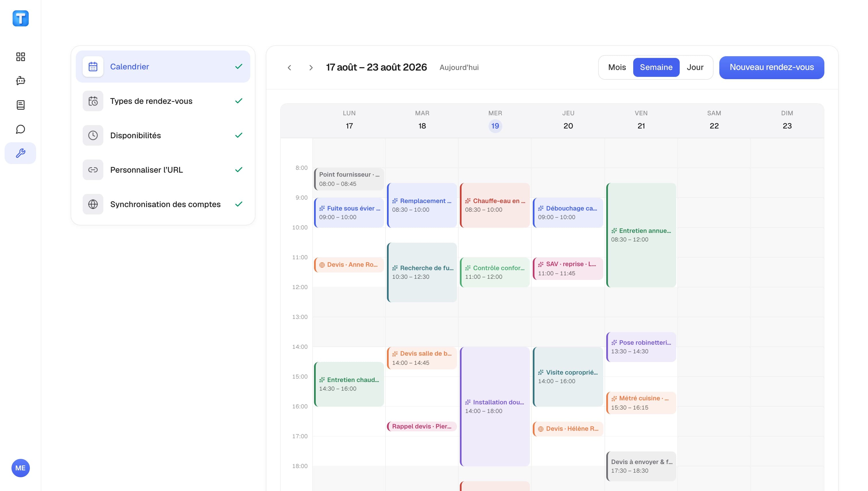Select Monday 17 column header

coord(349,120)
